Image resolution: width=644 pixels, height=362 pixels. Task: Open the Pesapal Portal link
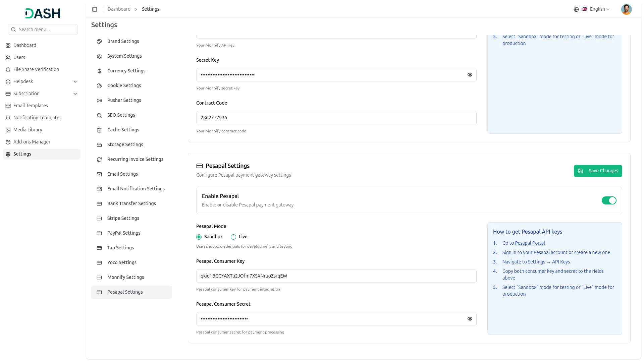tap(530, 243)
